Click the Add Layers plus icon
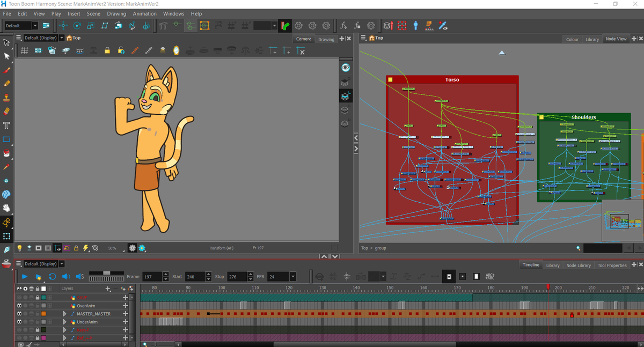 [108, 289]
